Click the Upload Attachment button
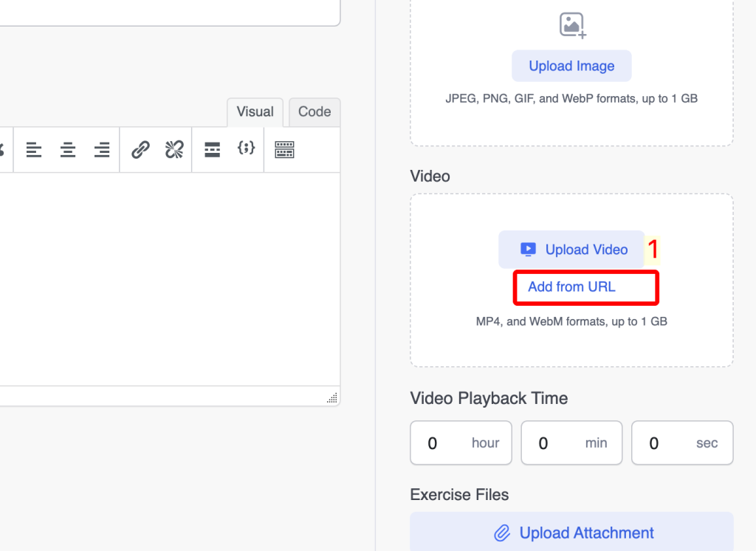The width and height of the screenshot is (756, 551). coord(571,533)
